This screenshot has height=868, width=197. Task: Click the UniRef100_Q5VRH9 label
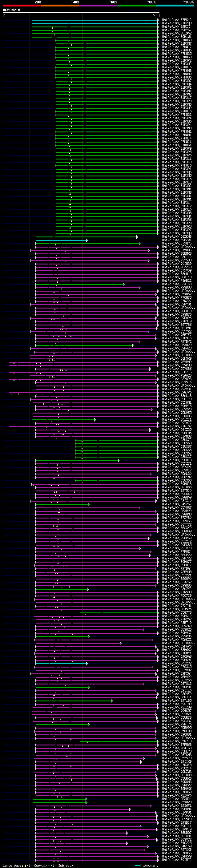177,362
